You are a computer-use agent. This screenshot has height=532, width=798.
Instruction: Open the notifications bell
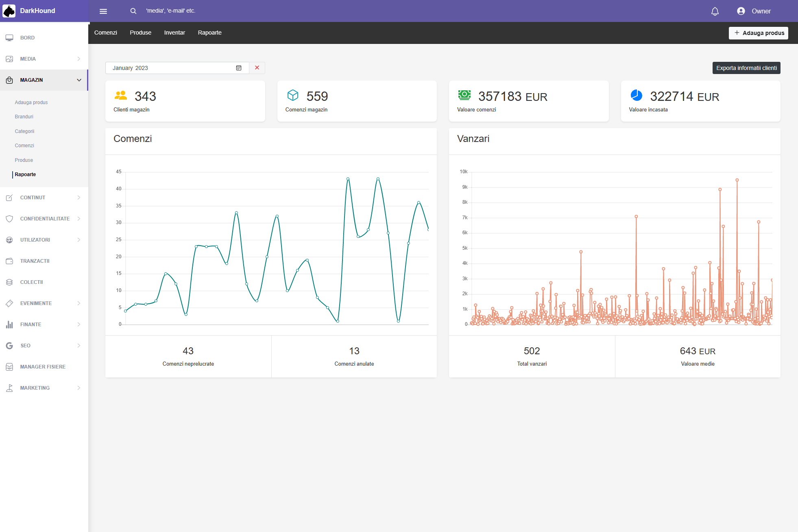tap(715, 11)
